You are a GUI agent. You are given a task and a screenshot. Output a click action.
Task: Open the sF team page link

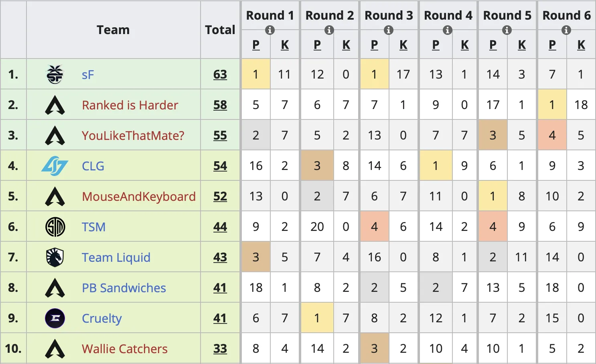pos(88,75)
